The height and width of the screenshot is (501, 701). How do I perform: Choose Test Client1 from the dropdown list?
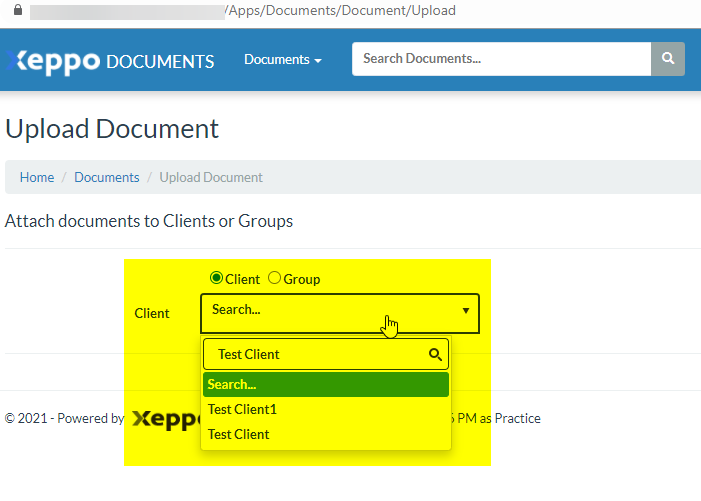click(243, 409)
